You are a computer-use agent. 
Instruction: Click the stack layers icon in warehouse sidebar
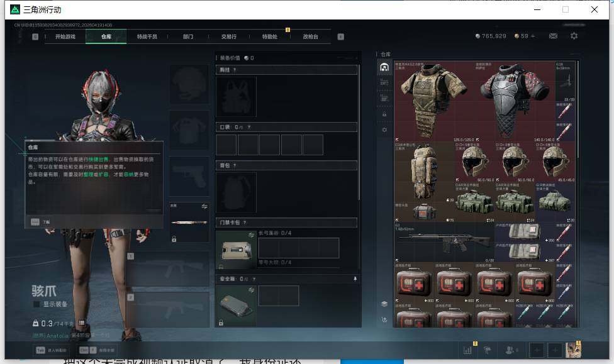(384, 304)
